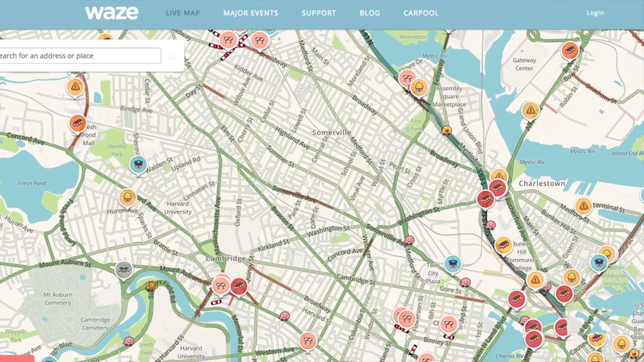644x362 pixels.
Task: Select the Twin City Plaza label
Action: pyautogui.click(x=433, y=274)
